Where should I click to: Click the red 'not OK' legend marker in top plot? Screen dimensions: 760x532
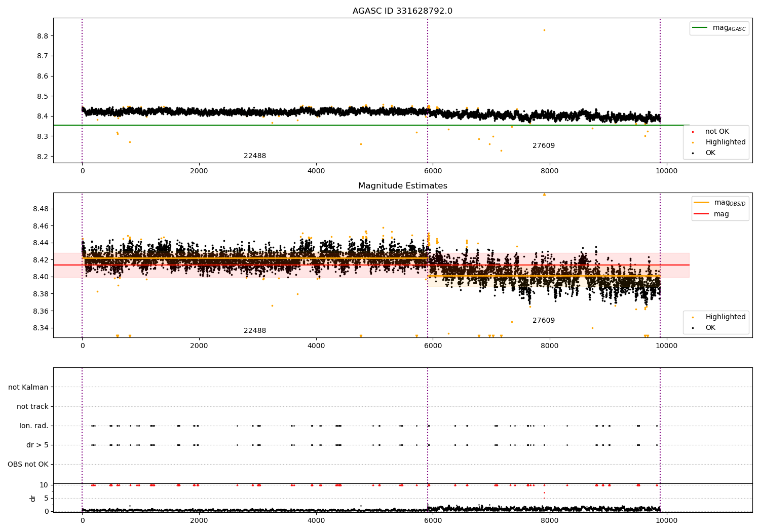pos(693,132)
